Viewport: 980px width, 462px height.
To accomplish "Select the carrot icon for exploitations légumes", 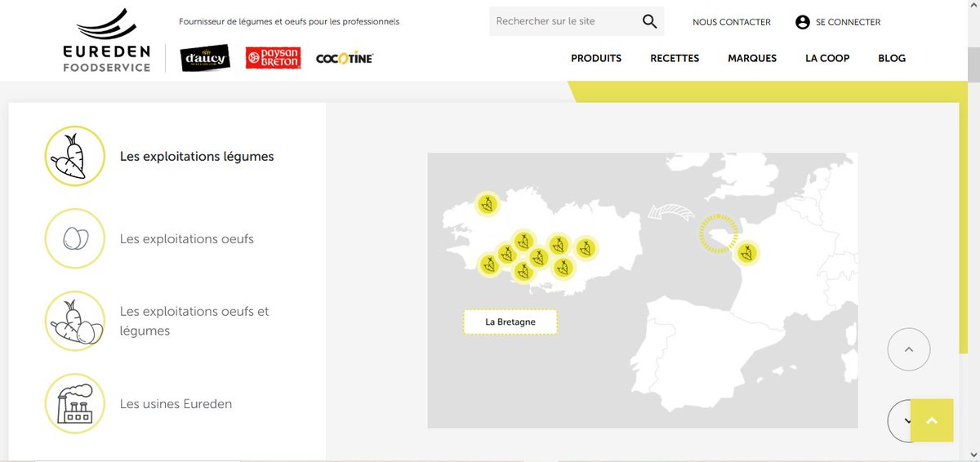I will coord(75,156).
